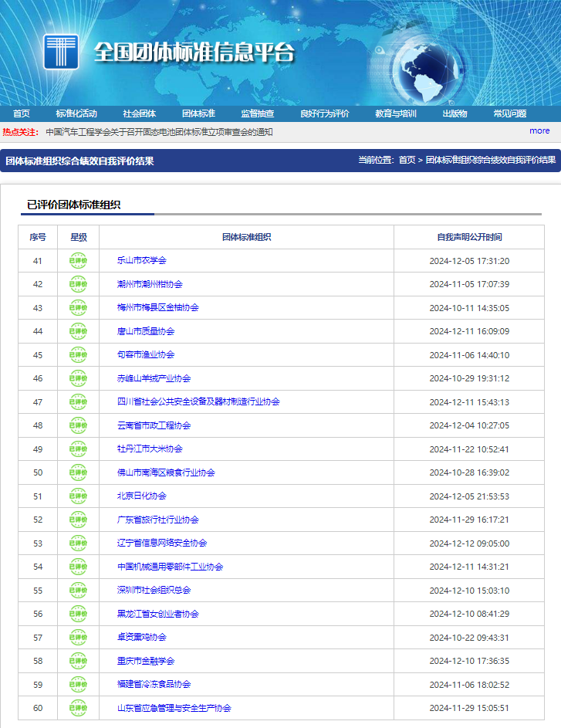Open the 牡丹江市大米协会 link

[150, 449]
